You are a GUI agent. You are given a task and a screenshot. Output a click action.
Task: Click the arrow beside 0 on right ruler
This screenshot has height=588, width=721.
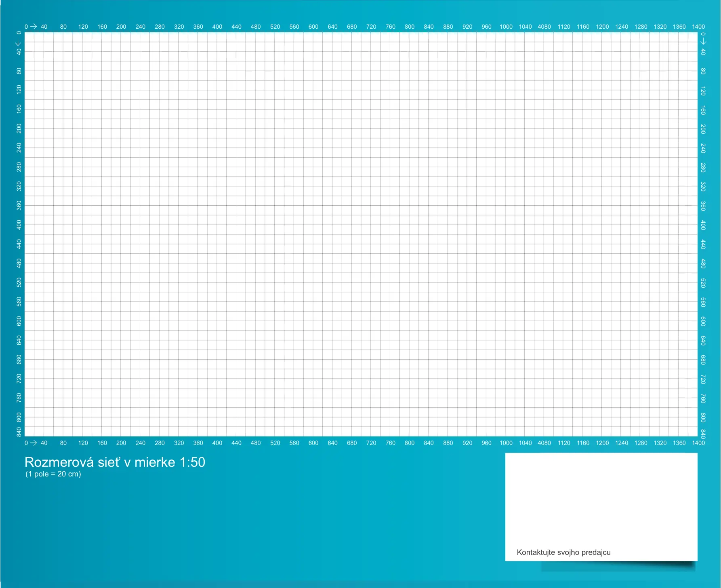703,41
